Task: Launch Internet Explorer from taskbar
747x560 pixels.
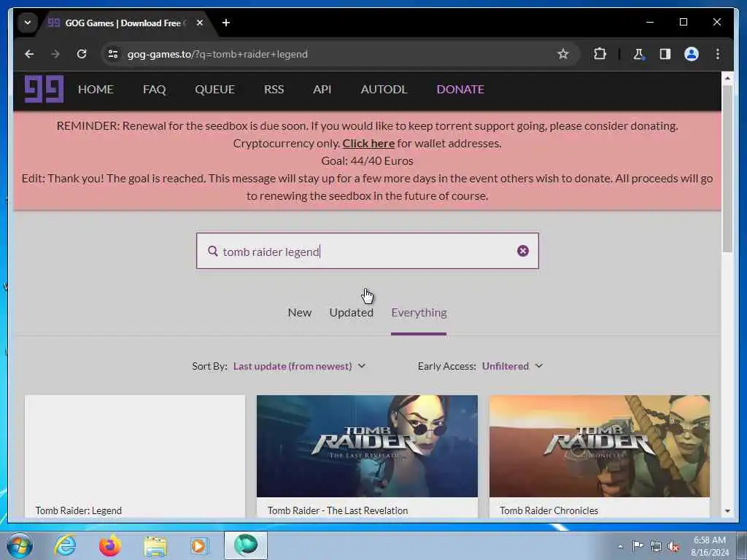Action: click(x=65, y=545)
